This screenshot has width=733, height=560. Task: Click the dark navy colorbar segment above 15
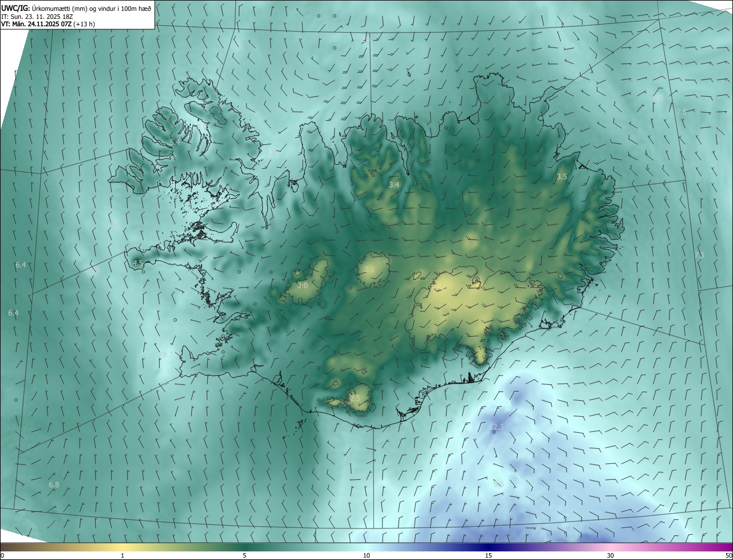point(488,547)
